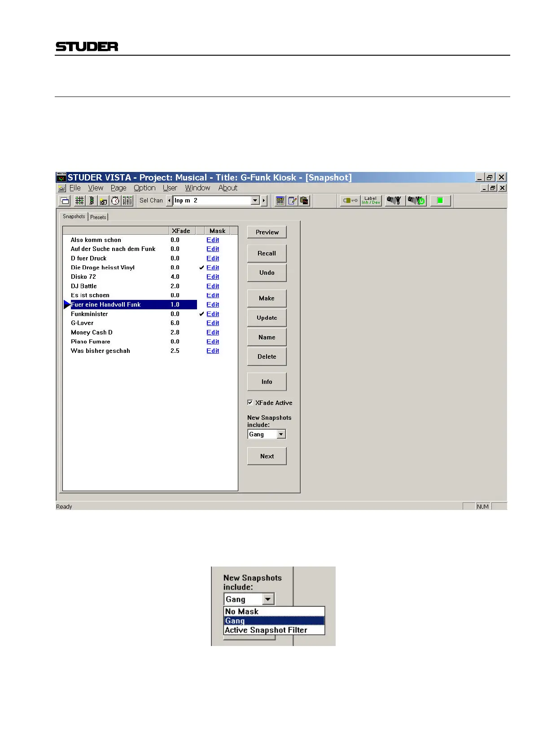Open the User menu
This screenshot has width=534, height=756.
(170, 188)
